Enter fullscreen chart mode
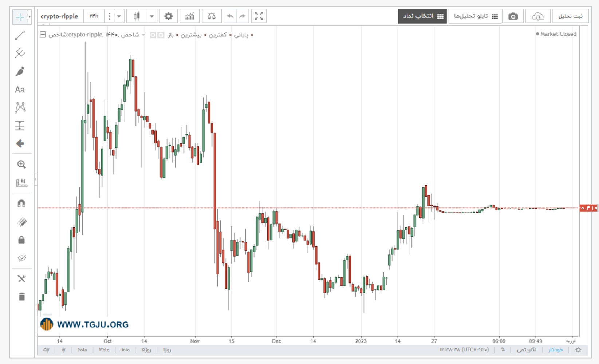The width and height of the screenshot is (599, 364). [x=259, y=16]
